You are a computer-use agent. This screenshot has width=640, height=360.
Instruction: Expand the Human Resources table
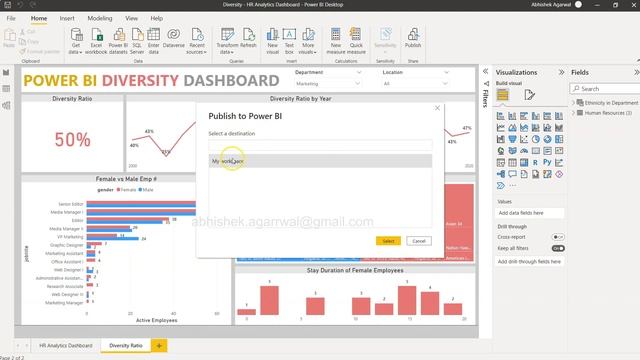[x=573, y=113]
